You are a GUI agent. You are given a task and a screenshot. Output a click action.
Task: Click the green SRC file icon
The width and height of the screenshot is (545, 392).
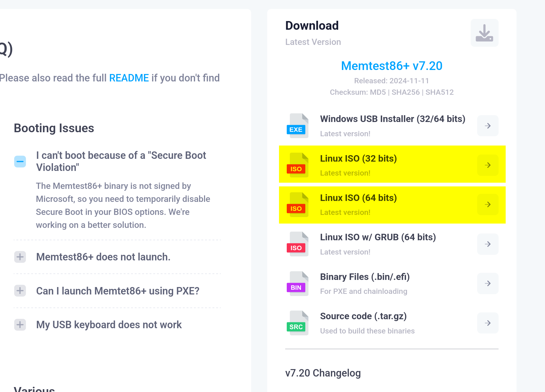pyautogui.click(x=297, y=323)
